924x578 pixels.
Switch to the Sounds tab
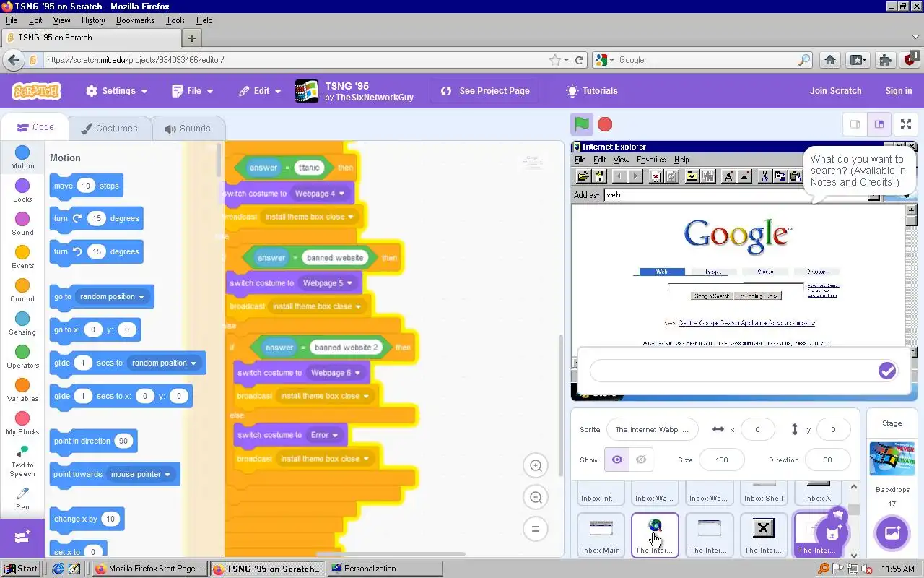pyautogui.click(x=188, y=129)
